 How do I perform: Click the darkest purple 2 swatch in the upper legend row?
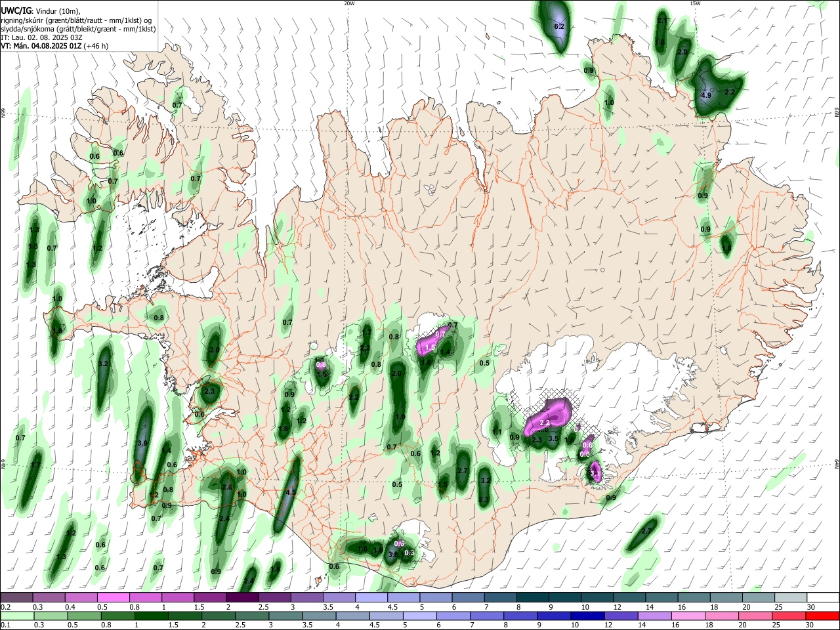pyautogui.click(x=242, y=597)
